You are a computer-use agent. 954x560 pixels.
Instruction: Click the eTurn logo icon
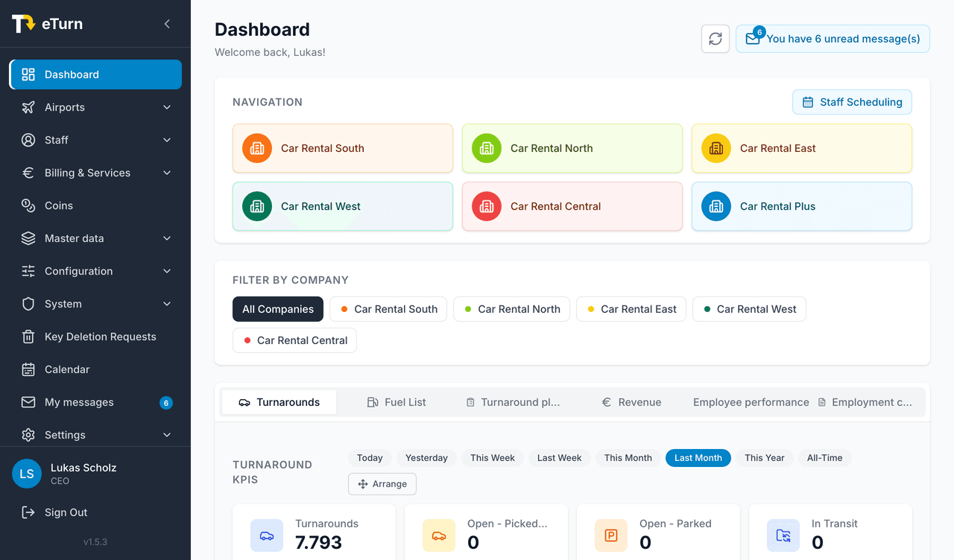pos(24,24)
